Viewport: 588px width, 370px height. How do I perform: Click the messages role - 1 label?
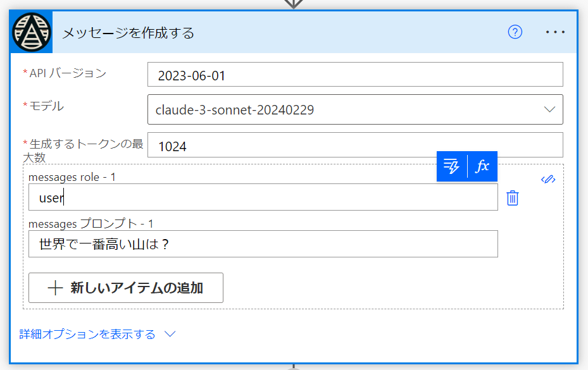pyautogui.click(x=72, y=177)
